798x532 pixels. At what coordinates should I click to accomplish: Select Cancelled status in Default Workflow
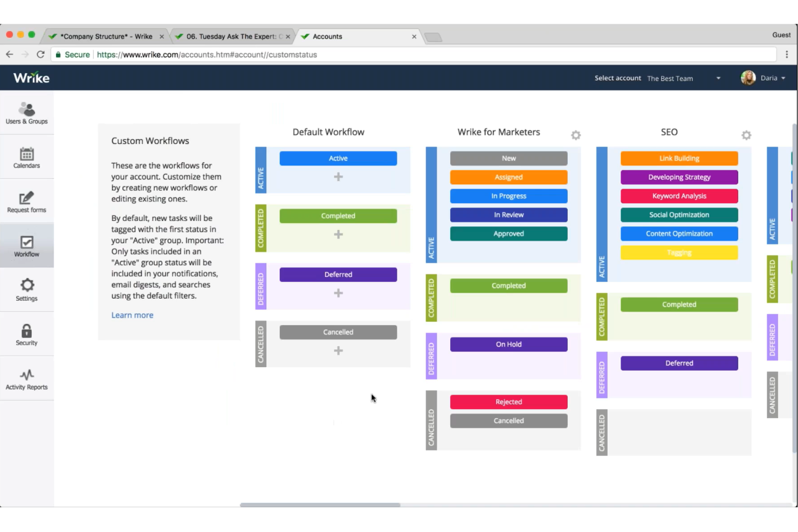(338, 333)
